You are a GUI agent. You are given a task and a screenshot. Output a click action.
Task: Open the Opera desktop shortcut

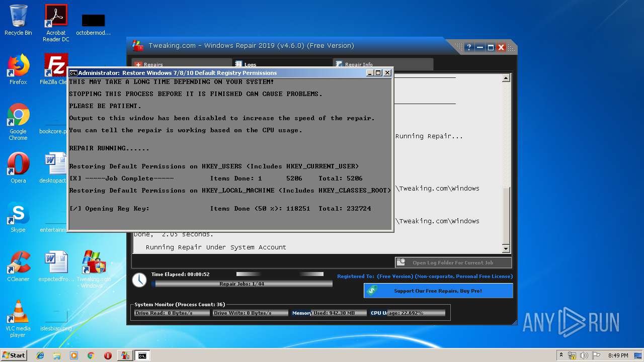18,168
